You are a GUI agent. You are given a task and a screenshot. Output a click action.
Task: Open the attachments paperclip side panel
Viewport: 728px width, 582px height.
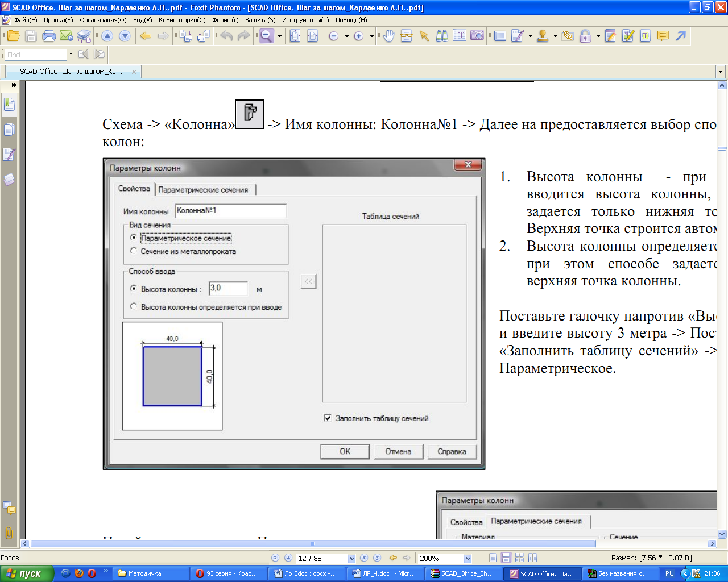click(9, 533)
